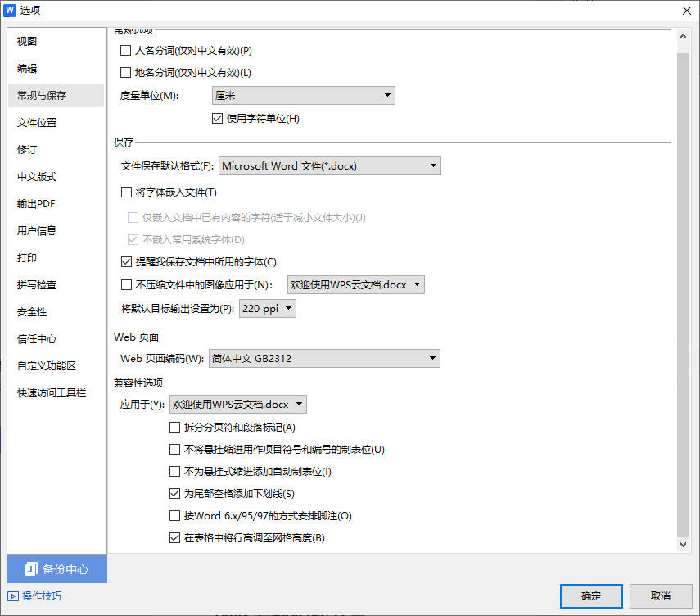This screenshot has width=700, height=616.
Task: Toggle 使用字符单位 checkbox
Action: tap(218, 118)
